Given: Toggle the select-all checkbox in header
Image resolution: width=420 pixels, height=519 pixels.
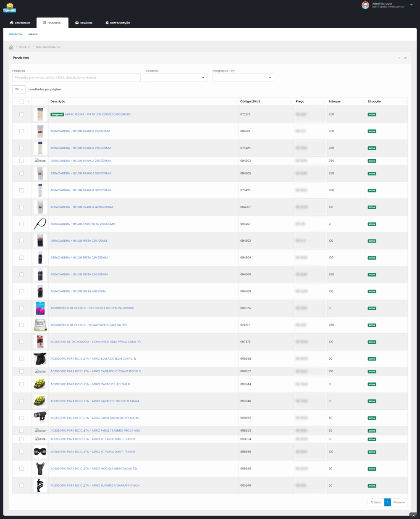Looking at the screenshot, I should [x=22, y=101].
